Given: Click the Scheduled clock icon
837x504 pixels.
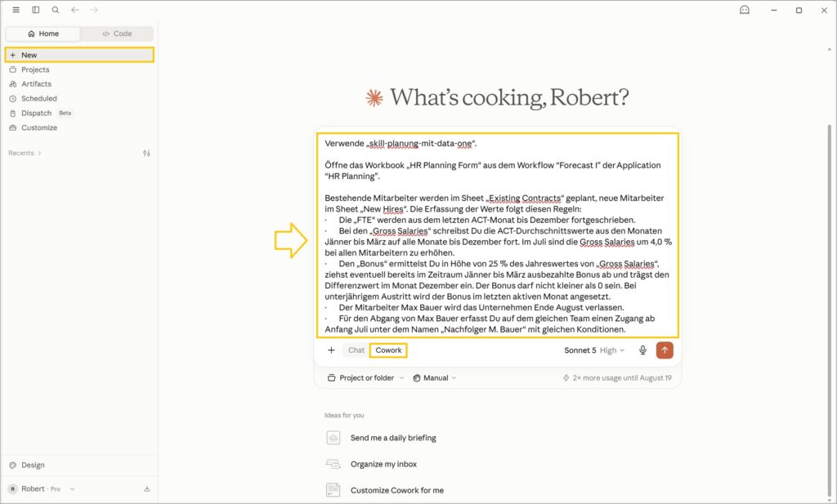Looking at the screenshot, I should tap(13, 99).
